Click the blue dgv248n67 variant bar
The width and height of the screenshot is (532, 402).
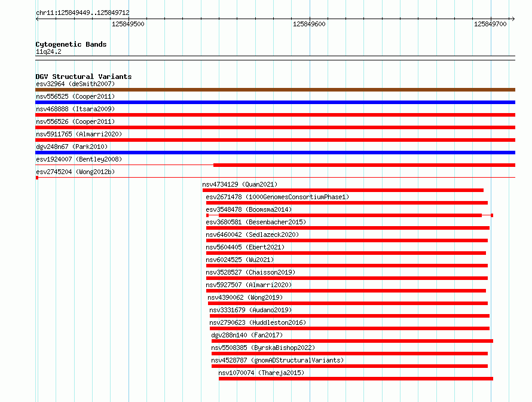(x=275, y=153)
